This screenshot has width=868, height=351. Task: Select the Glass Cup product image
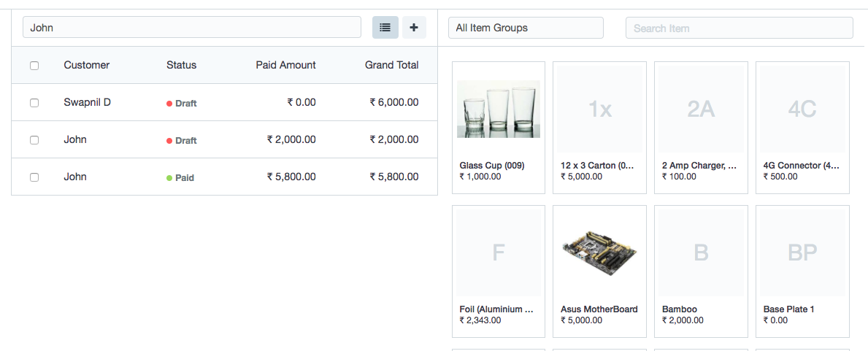[x=499, y=109]
